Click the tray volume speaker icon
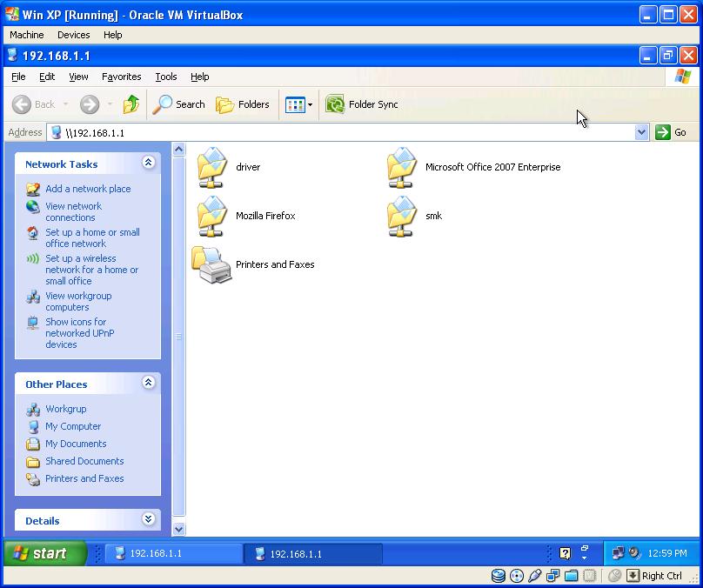The width and height of the screenshot is (703, 588). tap(634, 553)
